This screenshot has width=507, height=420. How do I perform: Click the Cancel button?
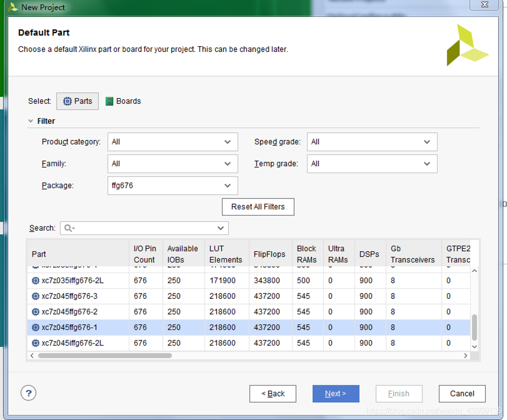[x=462, y=394]
